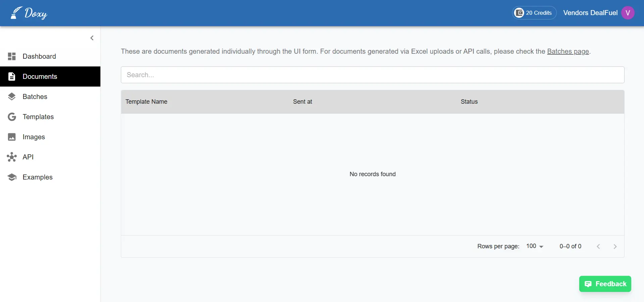Screen dimensions: 644x302
Task: Click the 0–0 of 0 pagination text
Action: (x=570, y=246)
